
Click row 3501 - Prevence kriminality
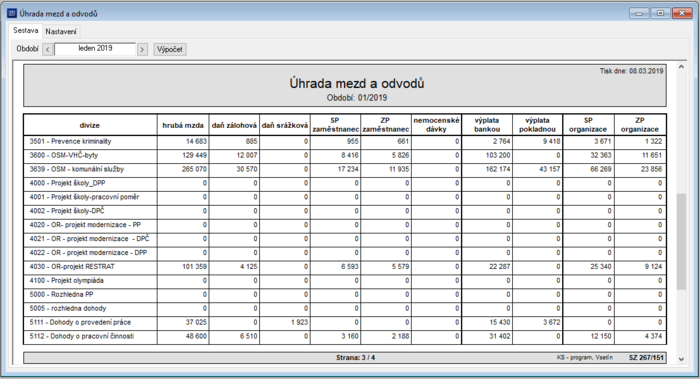coord(345,142)
